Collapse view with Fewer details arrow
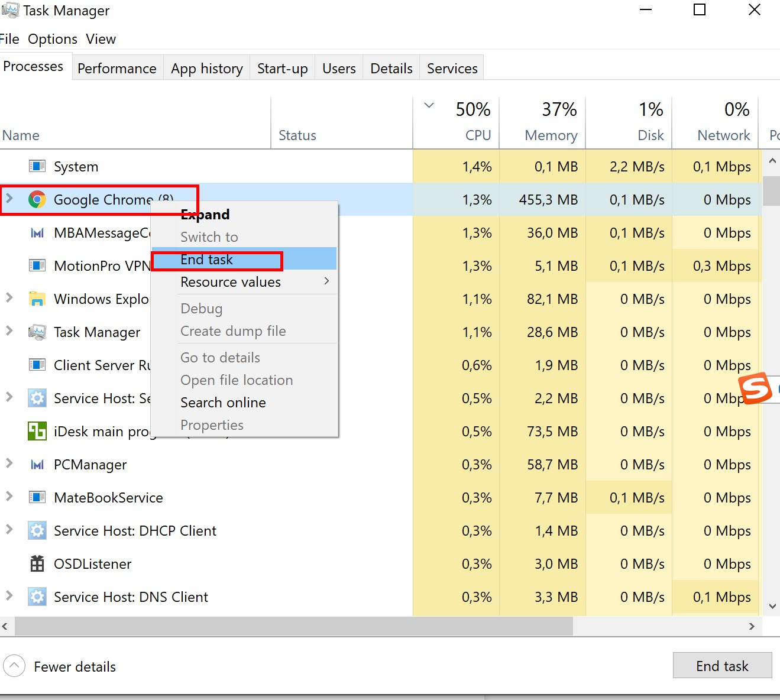Image resolution: width=780 pixels, height=700 pixels. pyautogui.click(x=14, y=666)
